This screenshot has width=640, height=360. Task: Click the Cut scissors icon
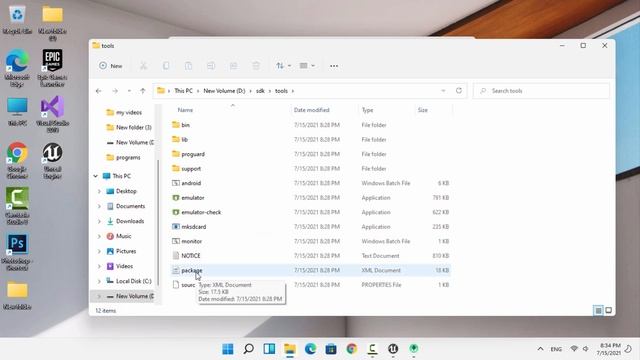144,66
